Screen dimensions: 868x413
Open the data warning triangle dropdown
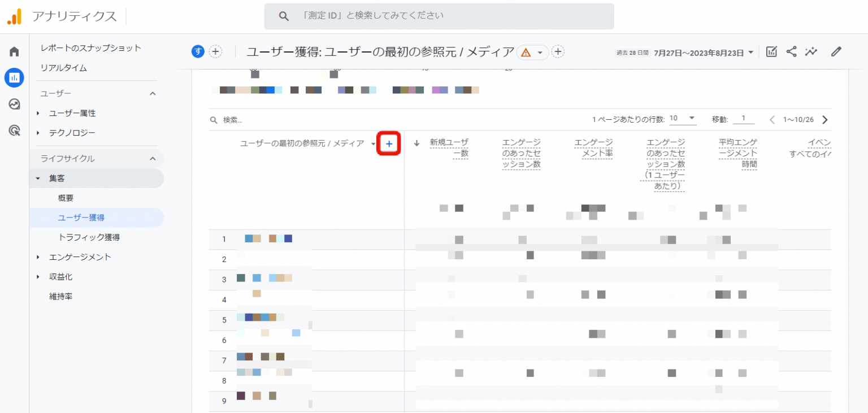[x=532, y=53]
